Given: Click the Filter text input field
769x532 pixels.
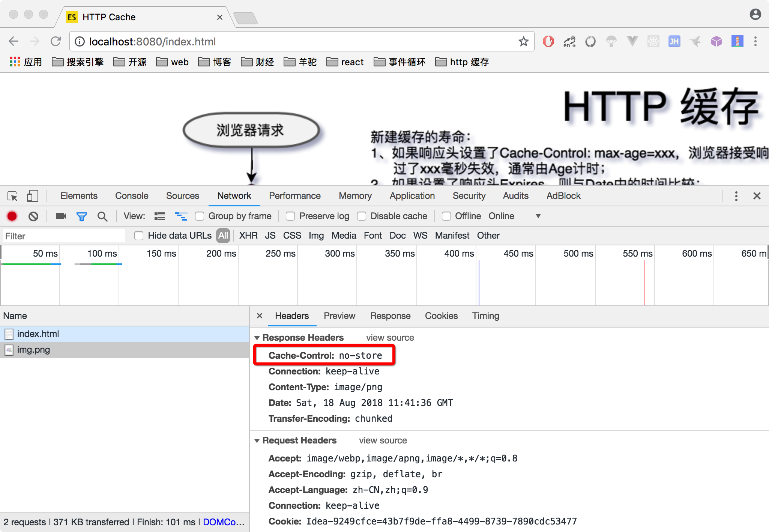Looking at the screenshot, I should (x=64, y=236).
